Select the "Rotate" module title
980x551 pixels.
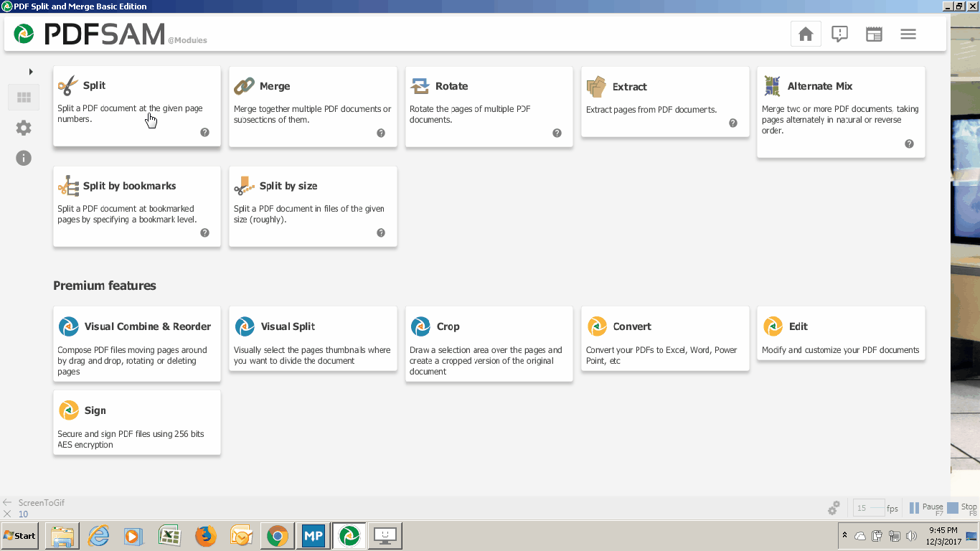452,86
